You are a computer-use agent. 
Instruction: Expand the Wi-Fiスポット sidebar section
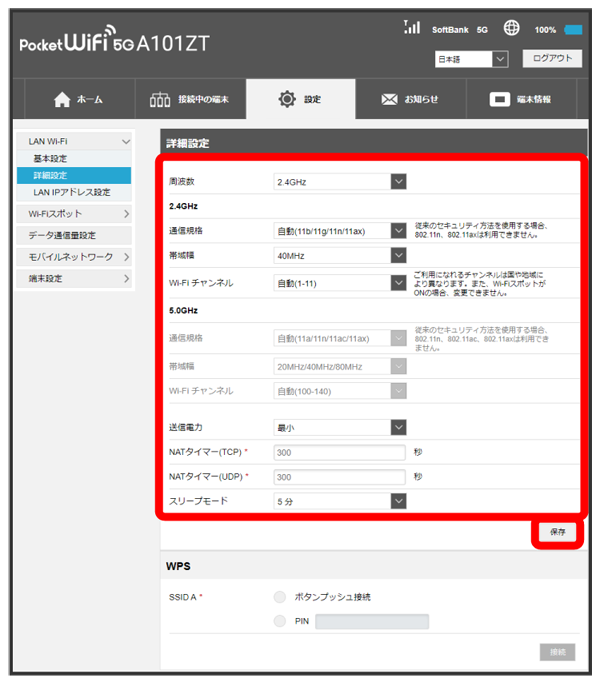[75, 214]
